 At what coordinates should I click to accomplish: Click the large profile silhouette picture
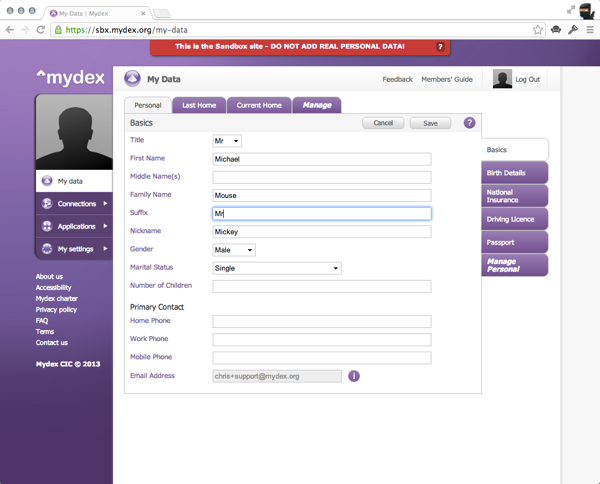click(x=74, y=132)
